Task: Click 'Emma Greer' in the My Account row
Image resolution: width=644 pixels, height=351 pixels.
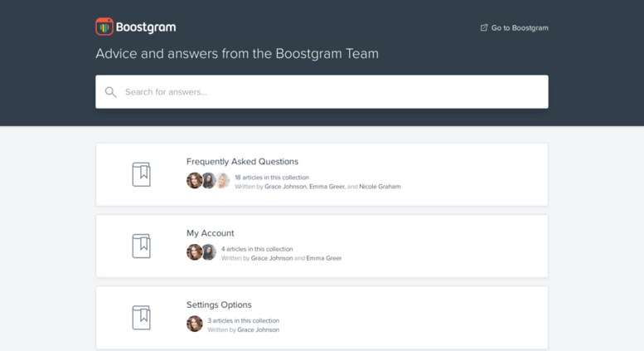Action: 324,258
